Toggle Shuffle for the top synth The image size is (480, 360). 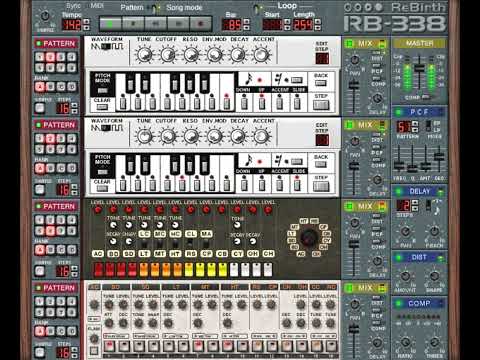(x=40, y=108)
